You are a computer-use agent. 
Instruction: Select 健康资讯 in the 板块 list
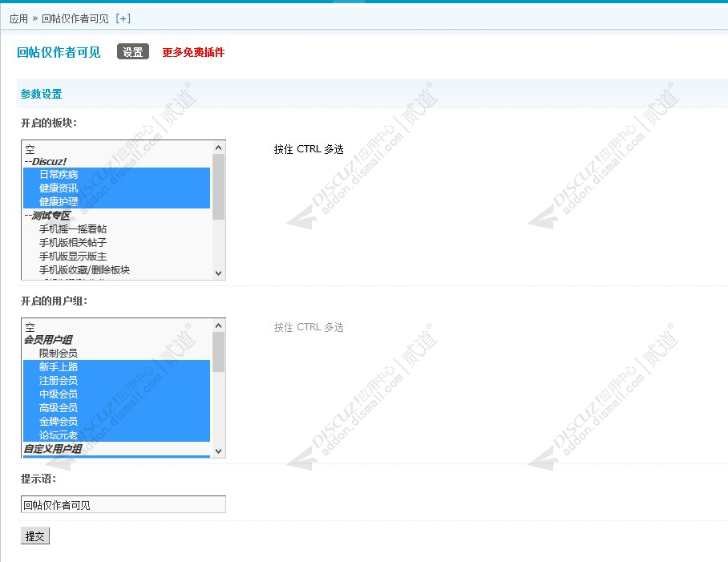click(59, 188)
